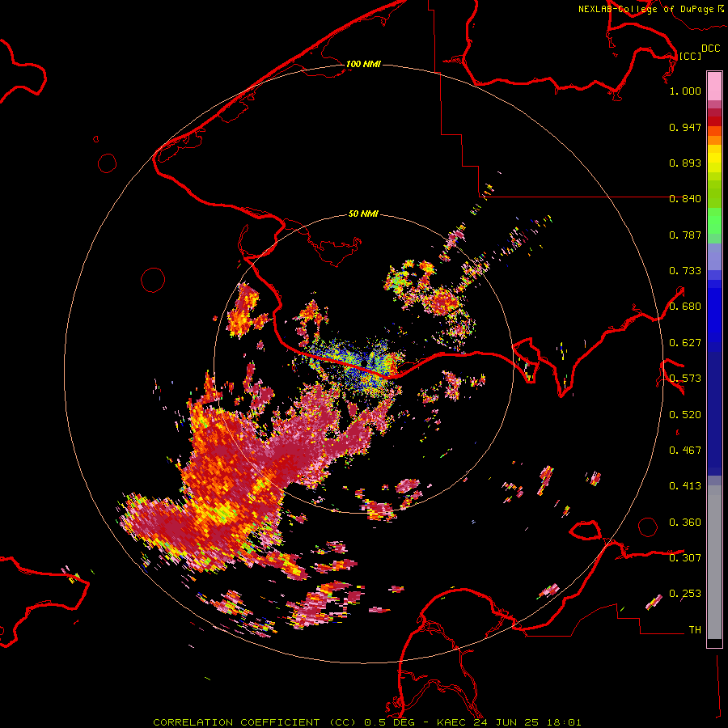Click the NEXLAB-College of DuPage label

pos(647,9)
